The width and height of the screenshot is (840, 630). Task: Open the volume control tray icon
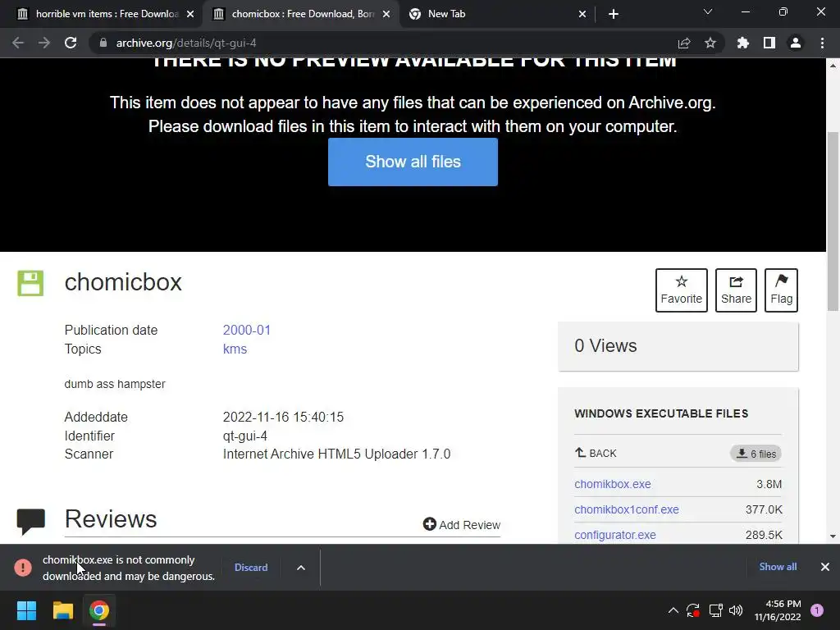736,610
